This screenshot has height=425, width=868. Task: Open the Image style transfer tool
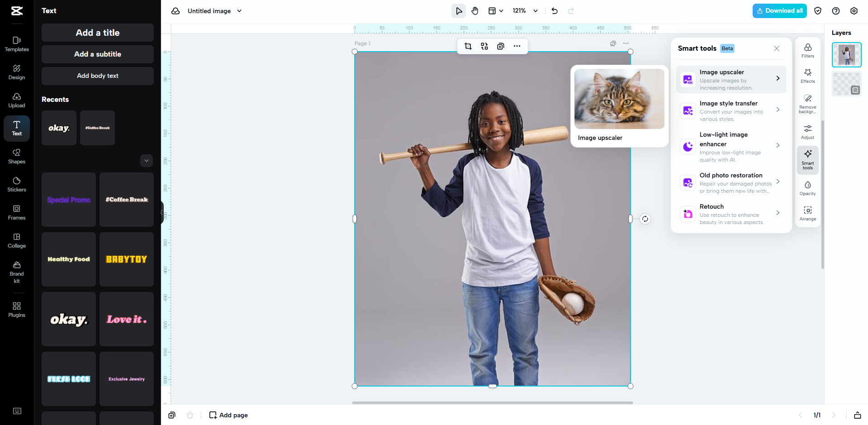pyautogui.click(x=730, y=110)
